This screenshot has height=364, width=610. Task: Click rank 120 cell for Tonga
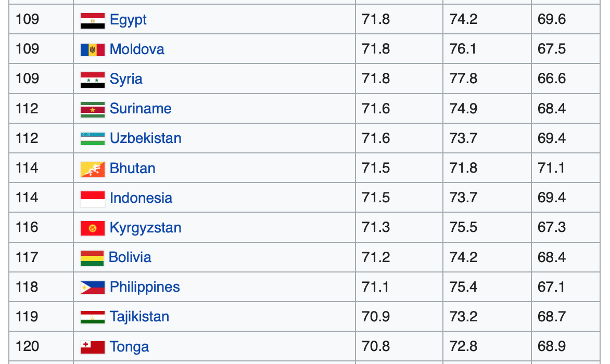tap(27, 346)
